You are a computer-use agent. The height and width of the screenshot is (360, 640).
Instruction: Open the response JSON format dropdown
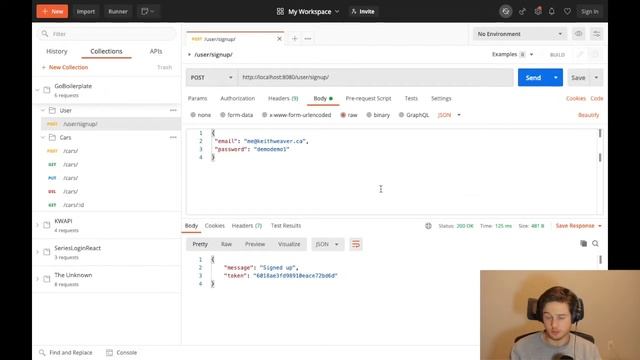point(327,244)
